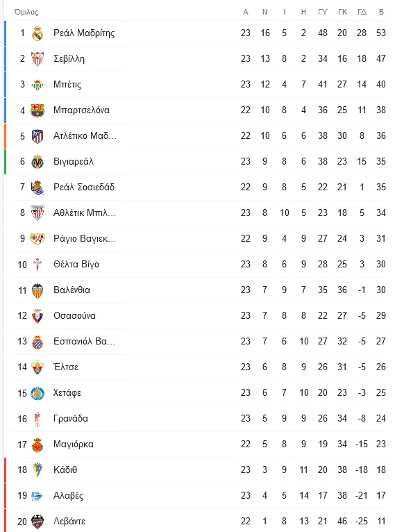The width and height of the screenshot is (395, 532).
Task: Open the Γρανάδα team row
Action: pyautogui.click(x=197, y=419)
